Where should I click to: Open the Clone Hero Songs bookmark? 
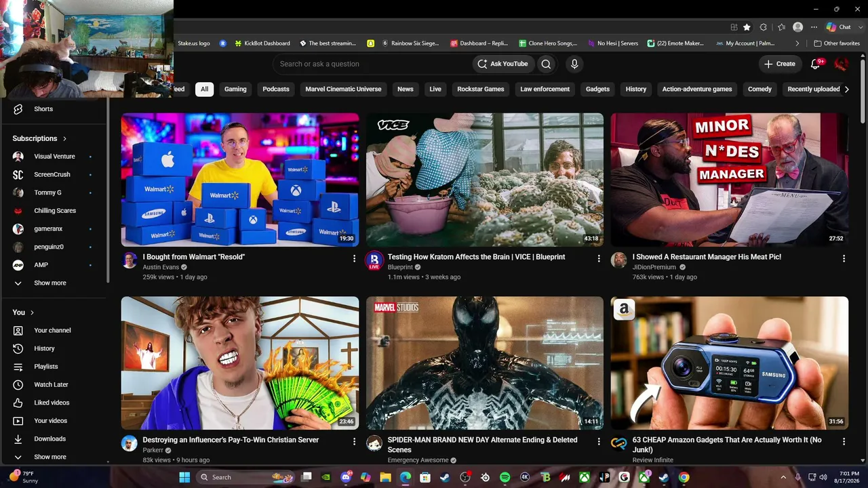pos(548,43)
